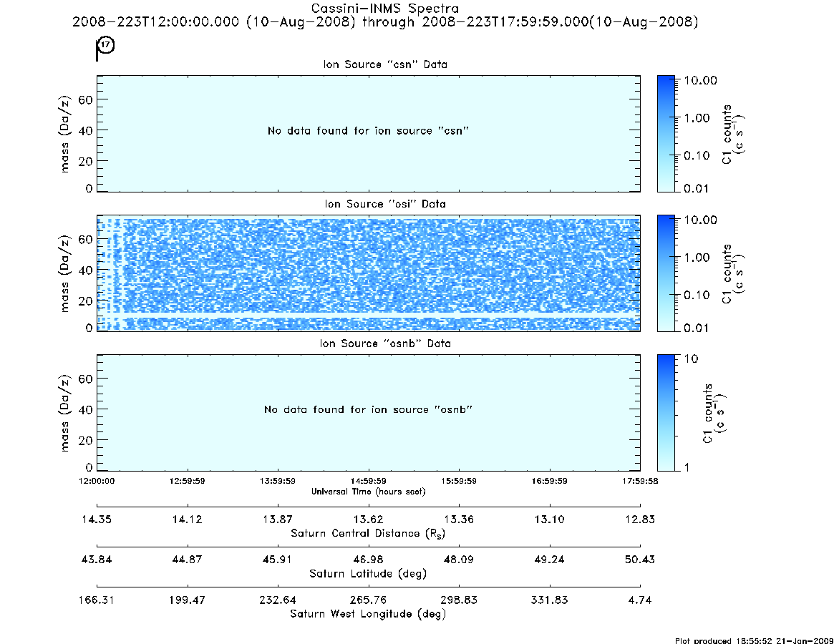Click the 43.84 latitude value
The width and height of the screenshot is (834, 644).
(97, 560)
